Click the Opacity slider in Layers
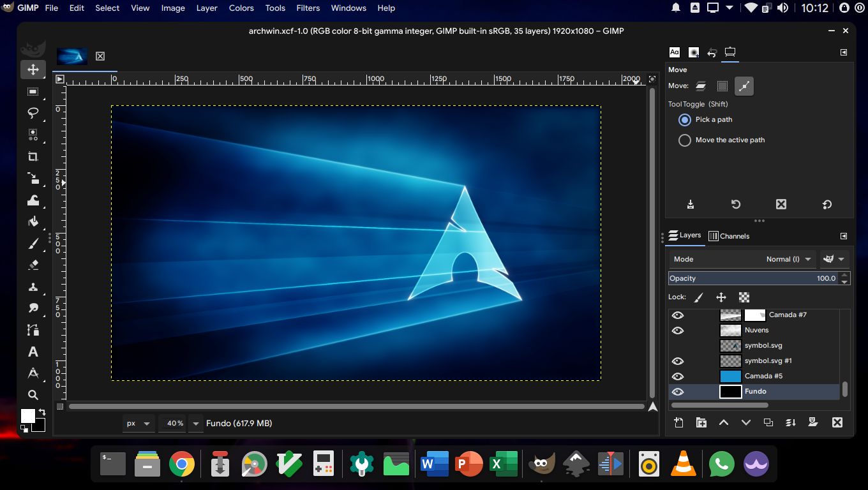This screenshot has height=490, width=868. click(753, 278)
